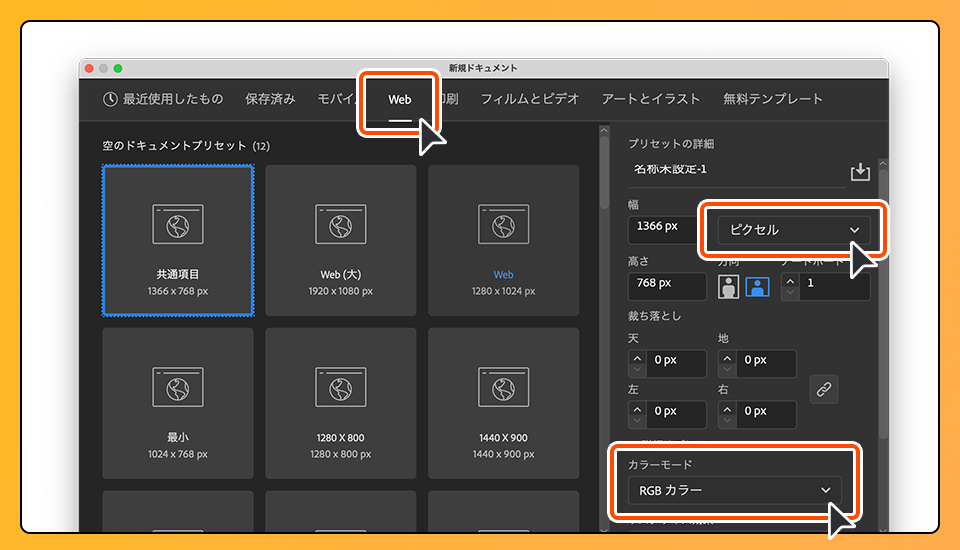Image resolution: width=960 pixels, height=550 pixels.
Task: Toggle the bleed link chain icon
Action: pos(823,390)
